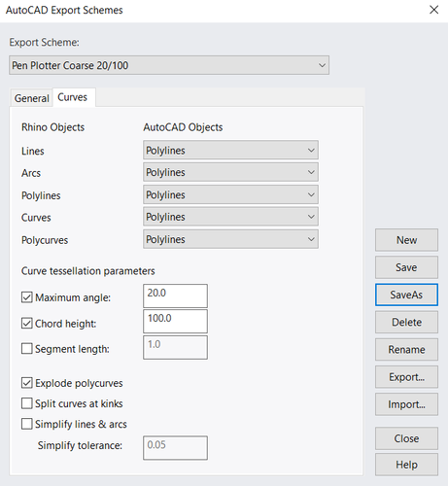The image size is (448, 486).
Task: Click the SaveAs button
Action: click(x=406, y=295)
